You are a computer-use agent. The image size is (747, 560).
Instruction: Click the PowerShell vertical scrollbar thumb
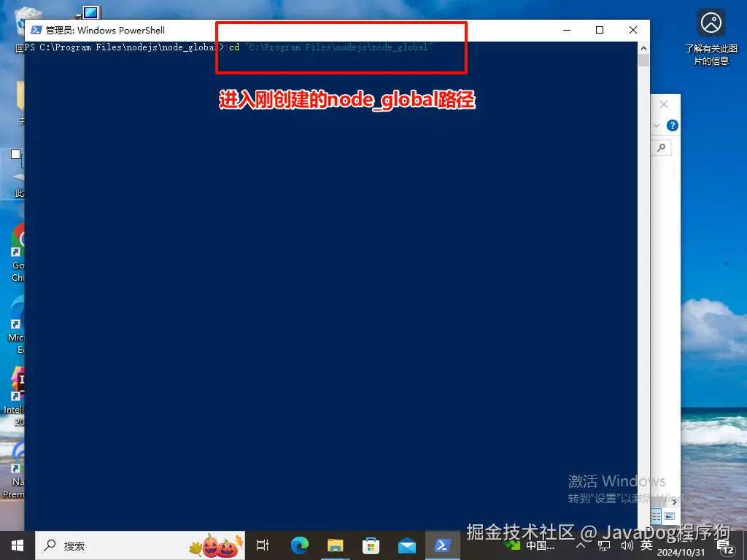click(x=643, y=61)
